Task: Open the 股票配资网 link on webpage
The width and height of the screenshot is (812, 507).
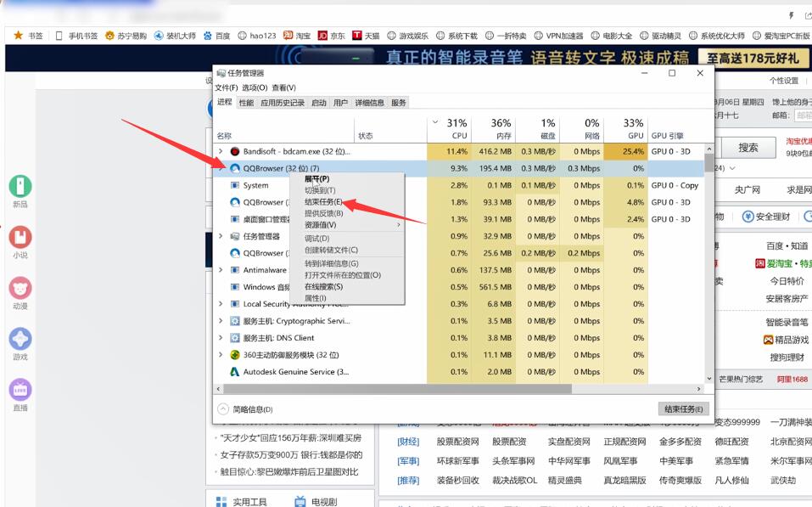Action: tap(458, 442)
